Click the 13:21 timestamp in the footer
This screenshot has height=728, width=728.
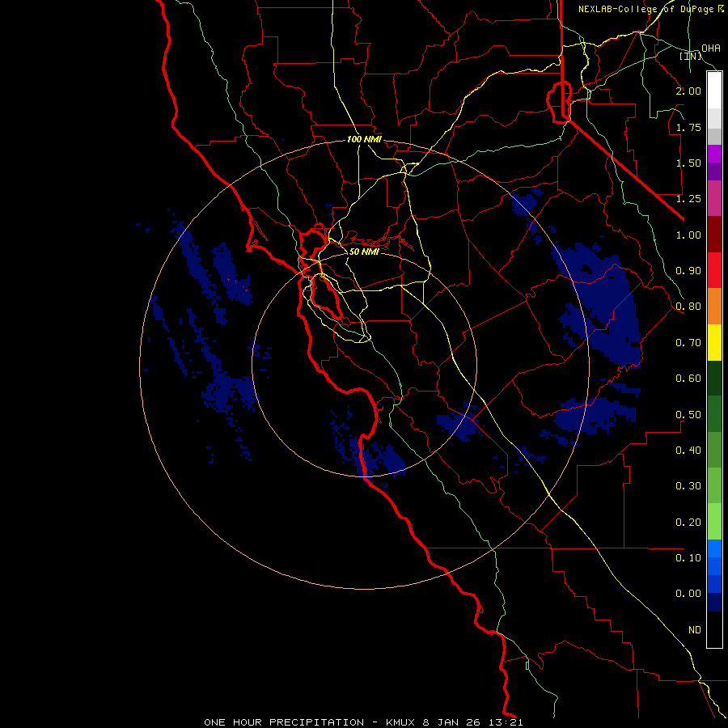click(x=506, y=722)
